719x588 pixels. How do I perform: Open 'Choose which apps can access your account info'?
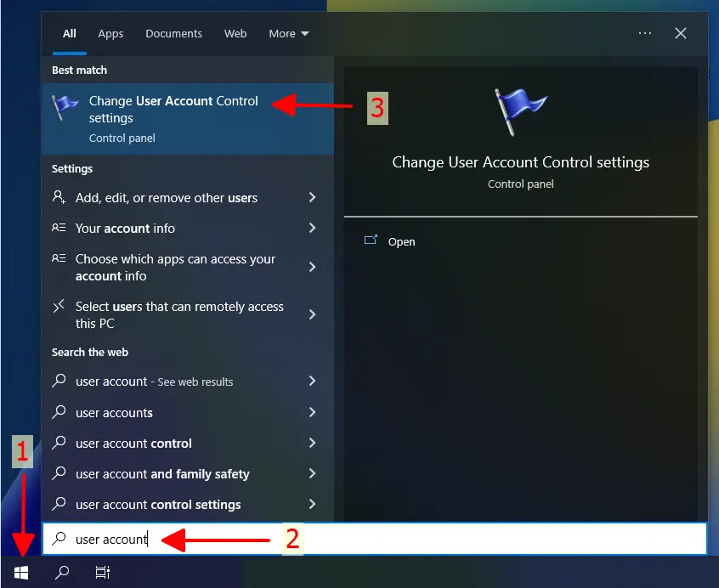coord(188,267)
